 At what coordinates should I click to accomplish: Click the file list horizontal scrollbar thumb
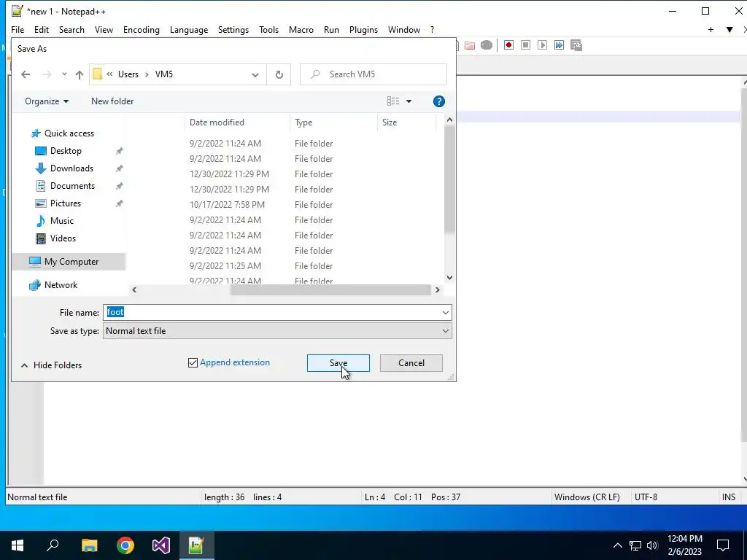tap(330, 290)
